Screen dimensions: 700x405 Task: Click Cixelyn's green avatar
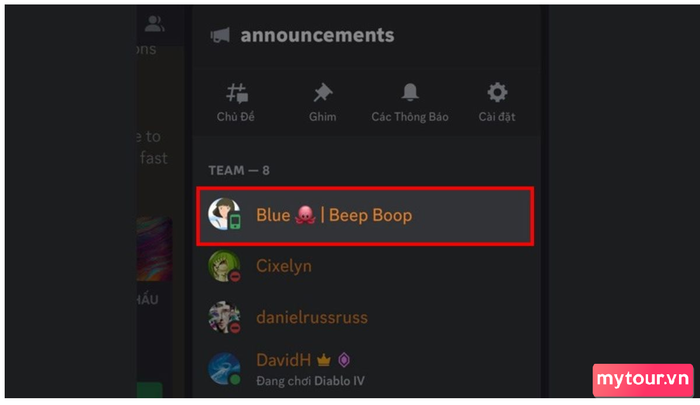tap(224, 266)
